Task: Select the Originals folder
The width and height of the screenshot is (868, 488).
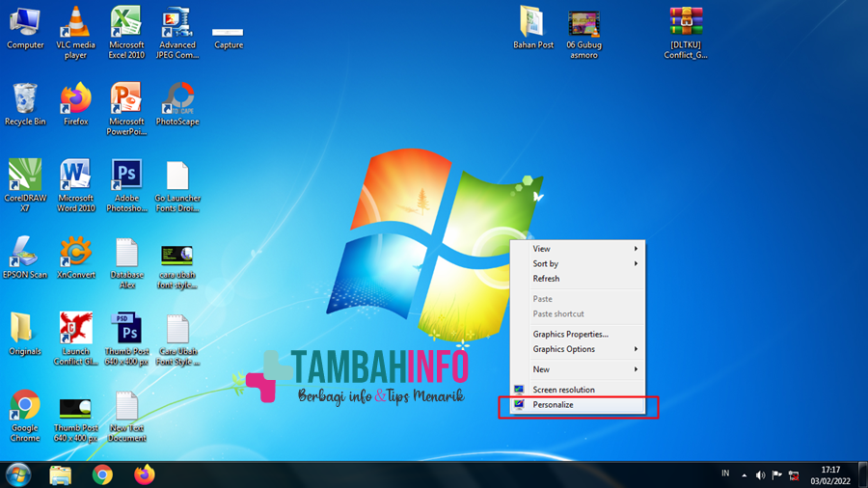Action: 25,335
